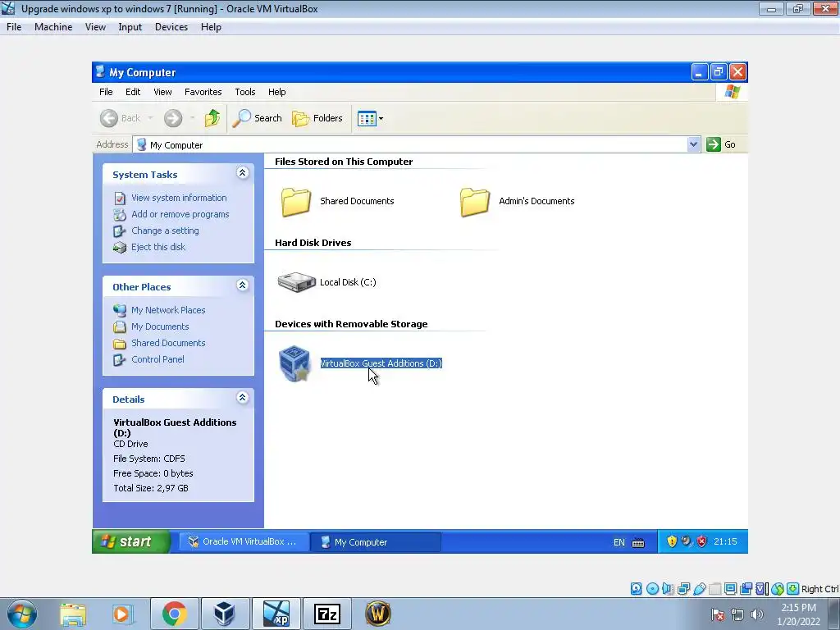Click Eject this disk
Image resolution: width=840 pixels, height=630 pixels.
pyautogui.click(x=158, y=247)
